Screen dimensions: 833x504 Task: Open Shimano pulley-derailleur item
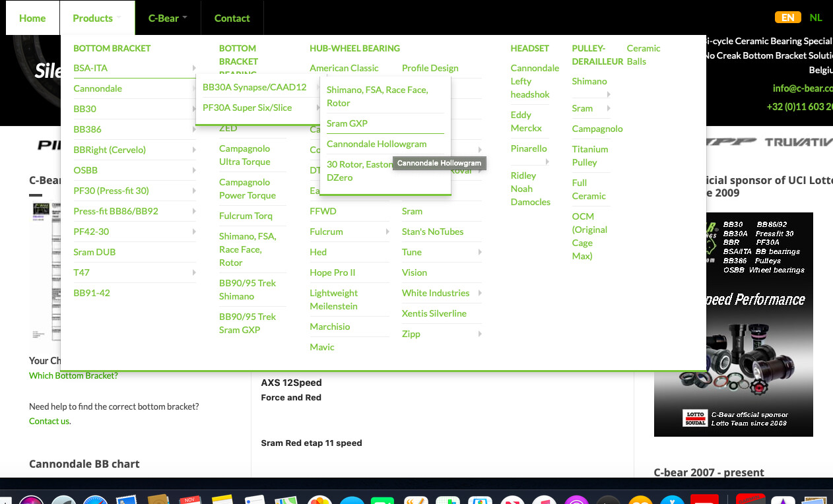coord(589,81)
